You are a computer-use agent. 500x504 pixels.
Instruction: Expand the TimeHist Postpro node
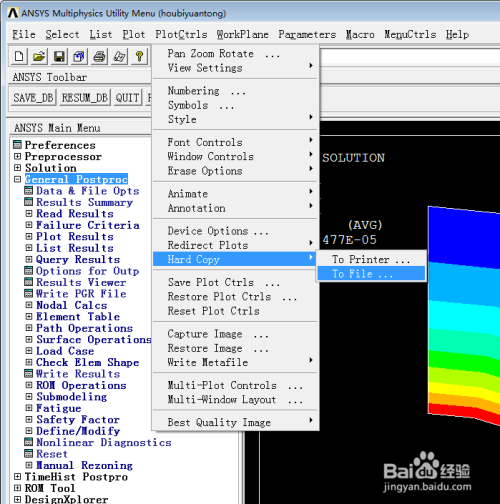click(17, 477)
